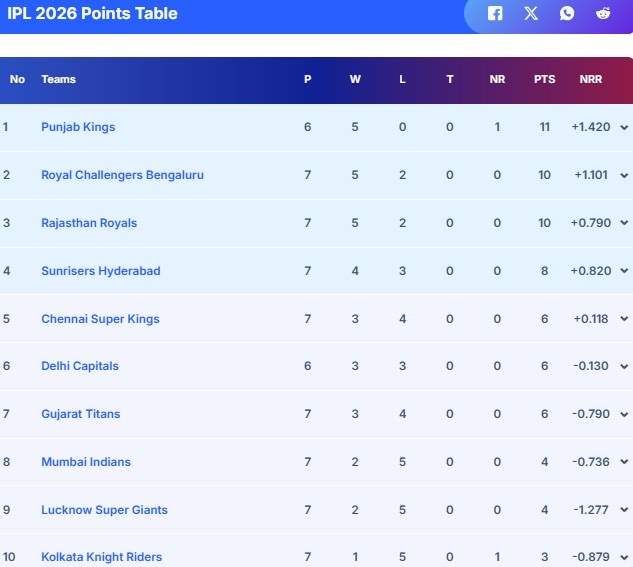The width and height of the screenshot is (633, 567).
Task: Open the Gujarat Titans team link
Action: click(x=79, y=414)
